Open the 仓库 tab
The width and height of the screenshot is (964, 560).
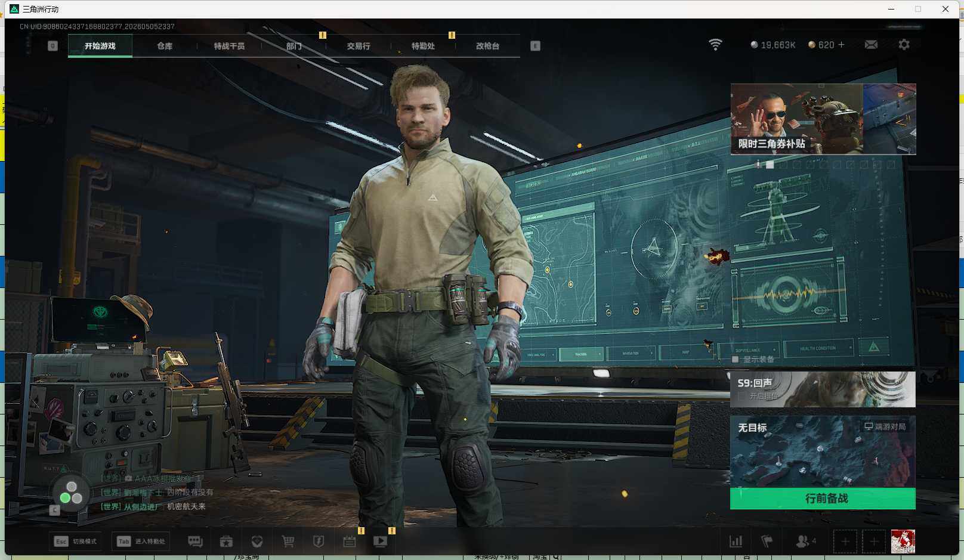click(x=165, y=46)
